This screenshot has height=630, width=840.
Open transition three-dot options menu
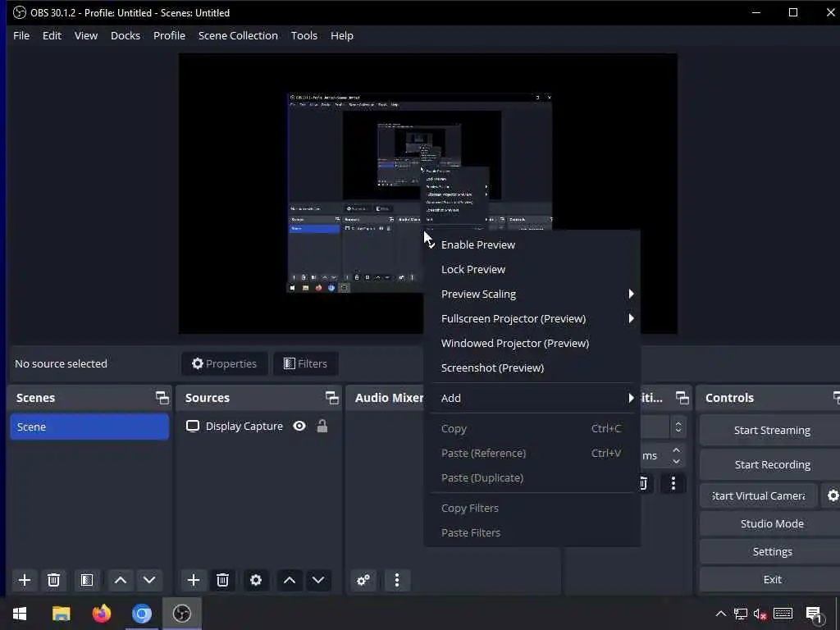pyautogui.click(x=673, y=484)
